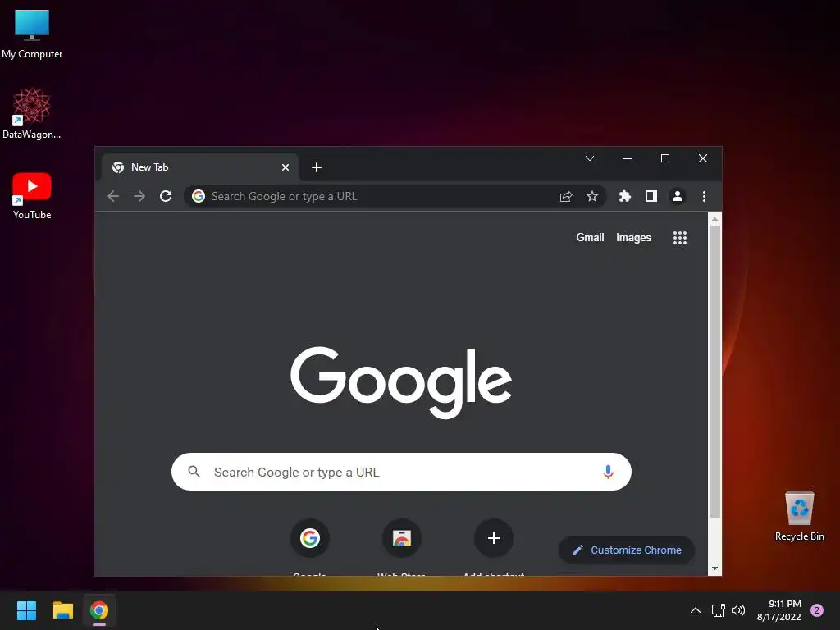Add a new shortcut tile
The height and width of the screenshot is (630, 840).
tap(494, 538)
